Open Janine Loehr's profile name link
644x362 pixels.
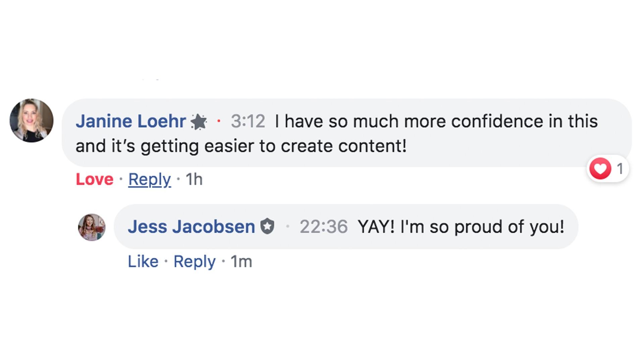[x=130, y=121]
